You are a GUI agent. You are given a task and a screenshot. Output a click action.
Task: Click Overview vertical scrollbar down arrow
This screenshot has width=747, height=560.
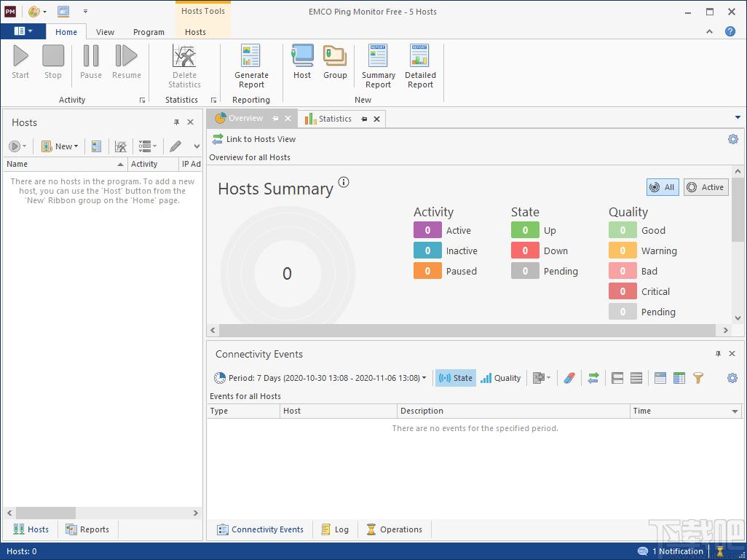tap(738, 318)
